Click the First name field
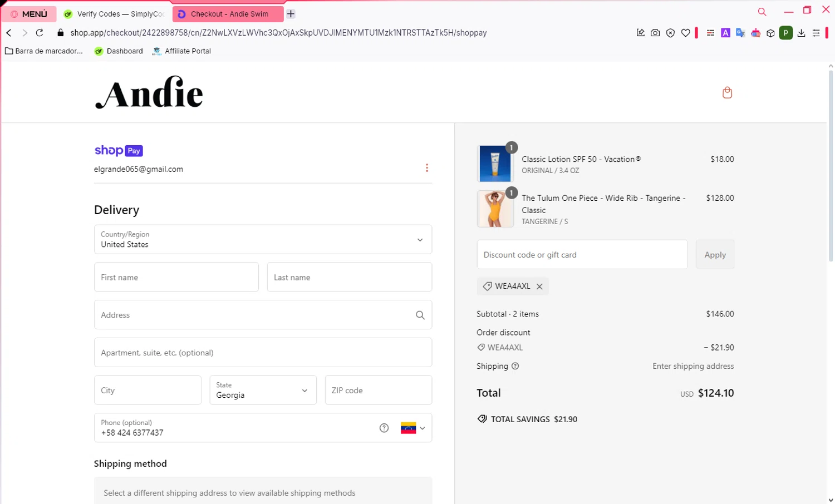Image resolution: width=835 pixels, height=504 pixels. click(176, 277)
